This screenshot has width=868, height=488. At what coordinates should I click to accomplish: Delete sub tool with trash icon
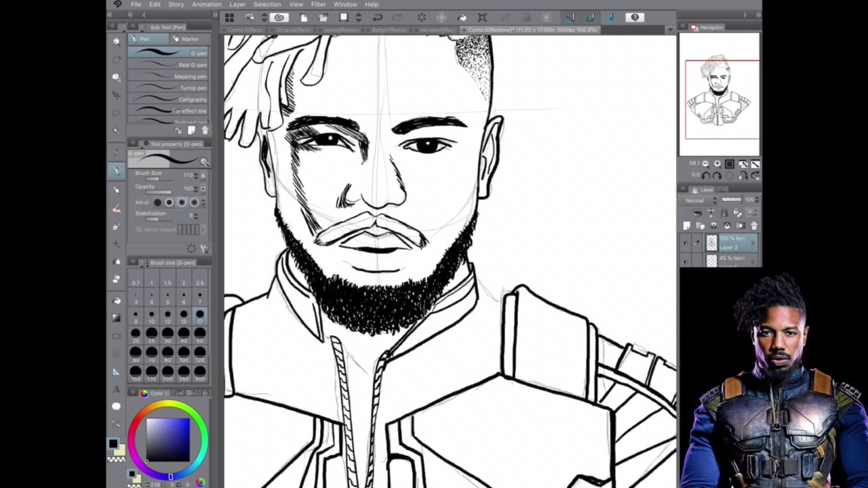205,130
